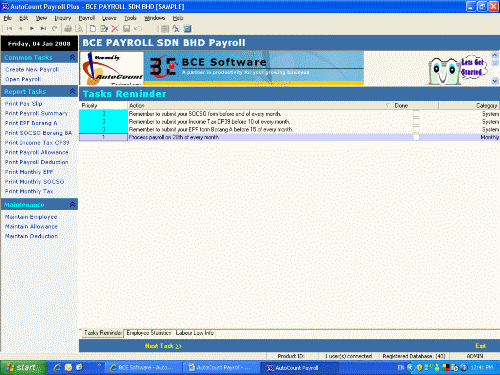This screenshot has width=500, height=375.
Task: Click the Print Pay Slip link
Action: pyautogui.click(x=23, y=104)
